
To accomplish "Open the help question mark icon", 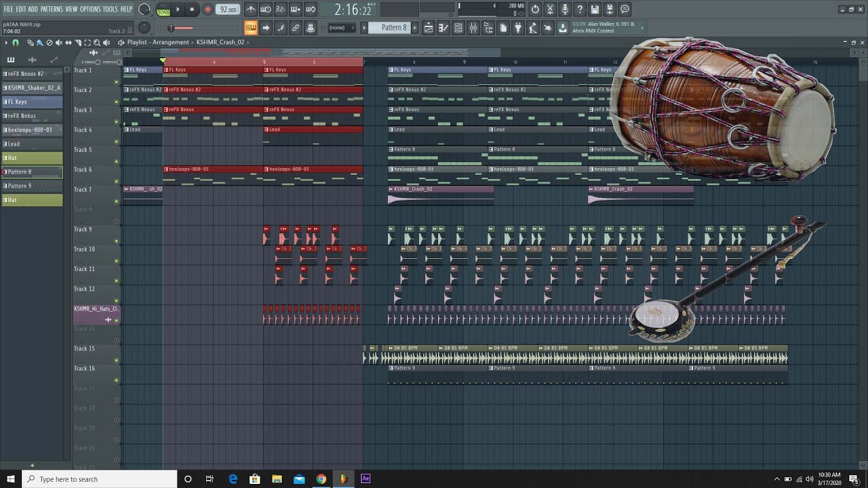I will (580, 9).
